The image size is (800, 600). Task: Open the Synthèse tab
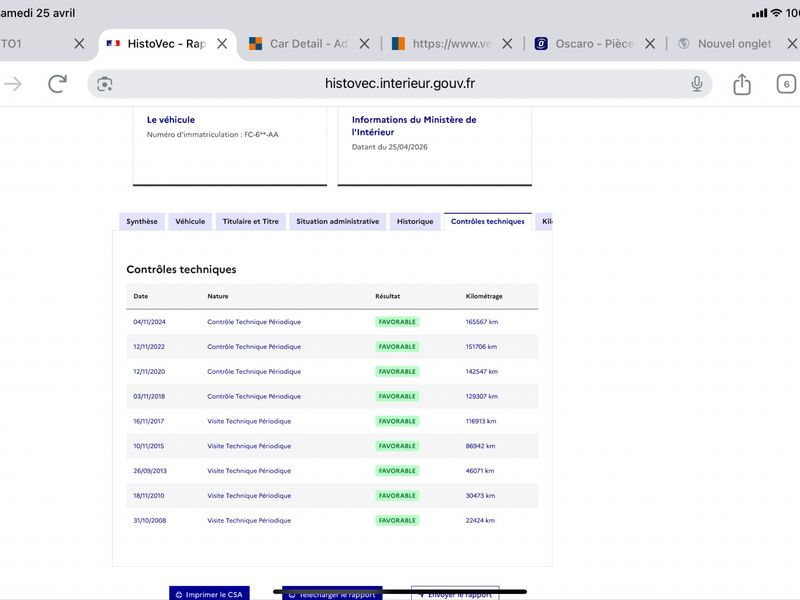[141, 222]
